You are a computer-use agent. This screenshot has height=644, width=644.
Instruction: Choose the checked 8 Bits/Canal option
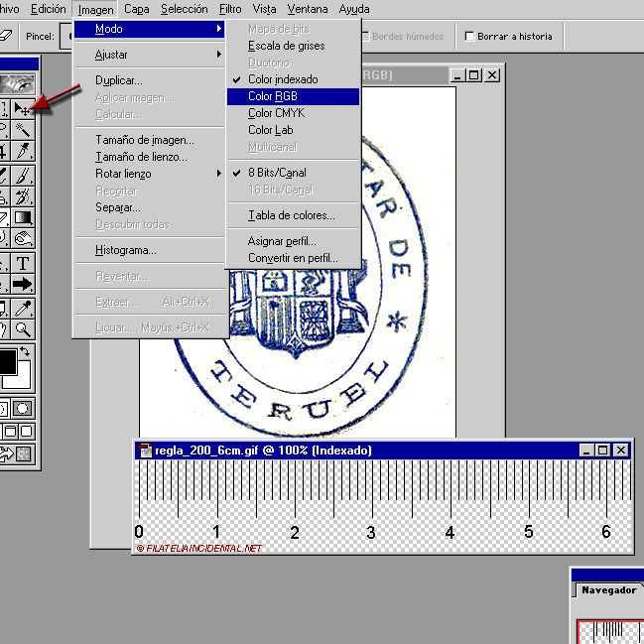277,173
